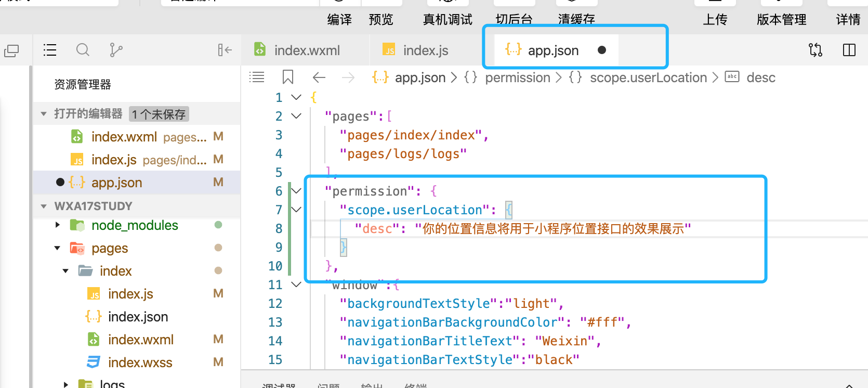This screenshot has height=388, width=868.
Task: Open the source control branch icon
Action: 116,50
